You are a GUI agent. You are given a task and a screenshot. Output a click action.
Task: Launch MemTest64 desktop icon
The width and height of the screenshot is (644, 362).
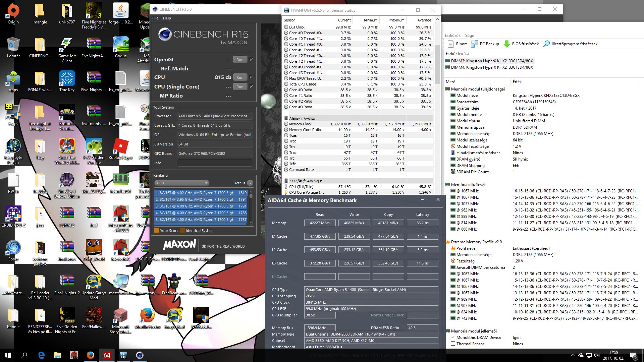[x=121, y=183]
